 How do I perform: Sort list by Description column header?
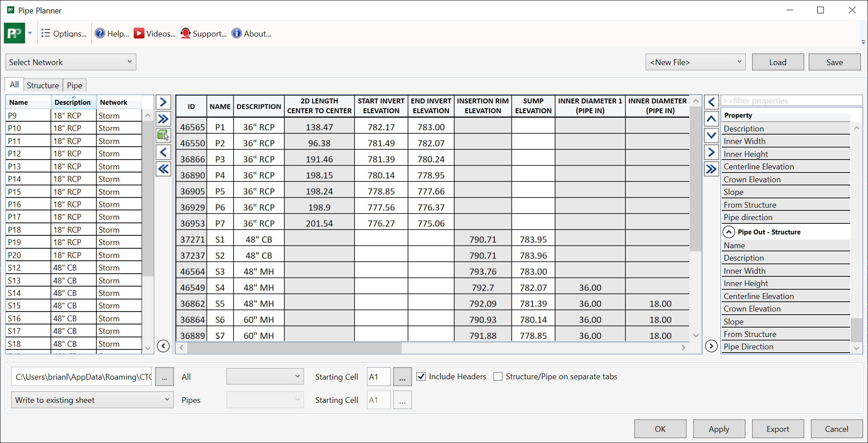click(x=74, y=102)
